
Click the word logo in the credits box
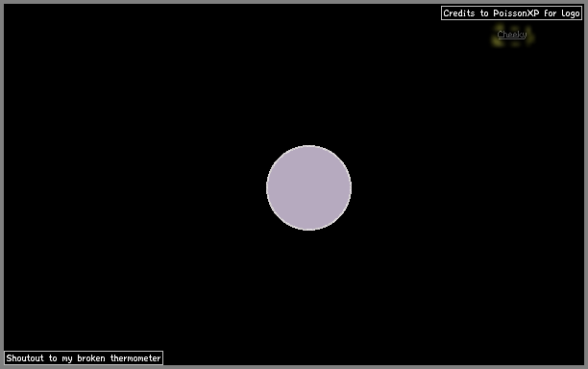click(571, 13)
